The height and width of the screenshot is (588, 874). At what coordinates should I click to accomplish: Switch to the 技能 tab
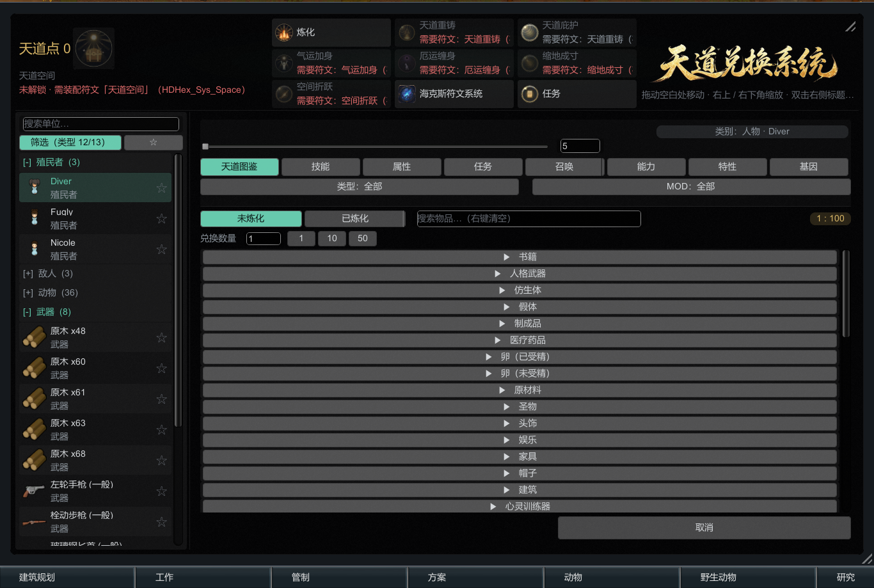[x=321, y=166]
